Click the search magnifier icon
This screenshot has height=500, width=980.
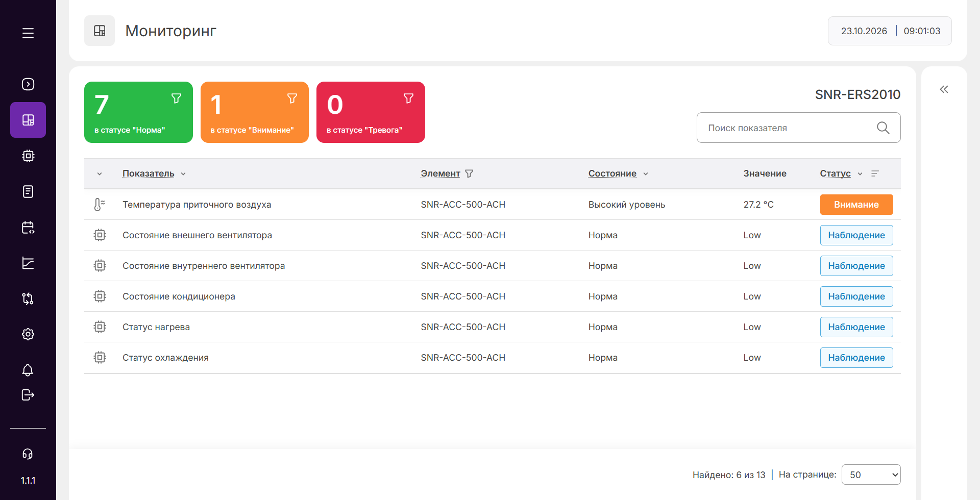point(883,128)
